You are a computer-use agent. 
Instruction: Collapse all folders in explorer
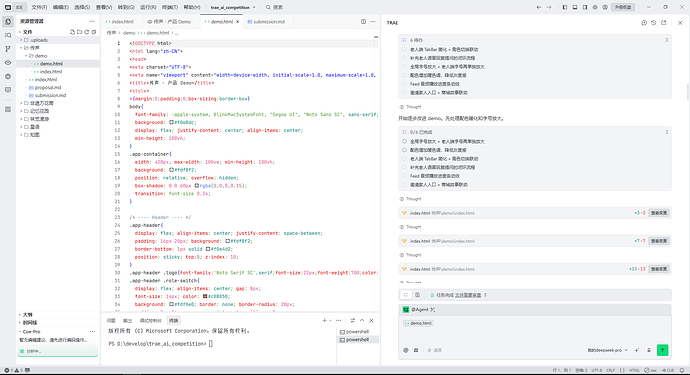94,32
